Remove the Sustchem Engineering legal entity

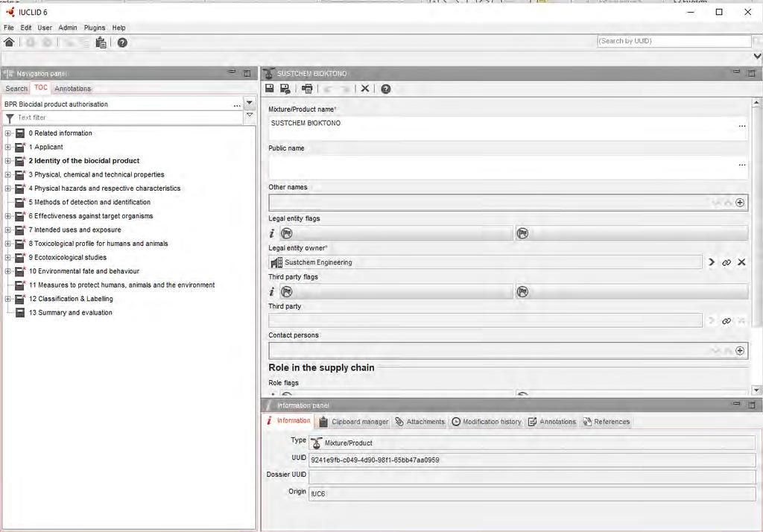(x=741, y=262)
